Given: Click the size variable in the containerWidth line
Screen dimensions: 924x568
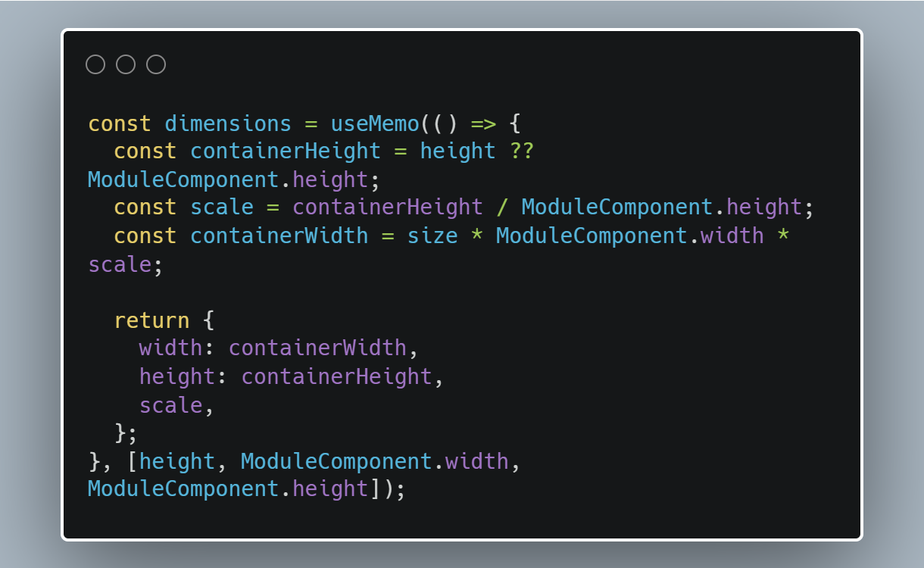Looking at the screenshot, I should [x=432, y=236].
